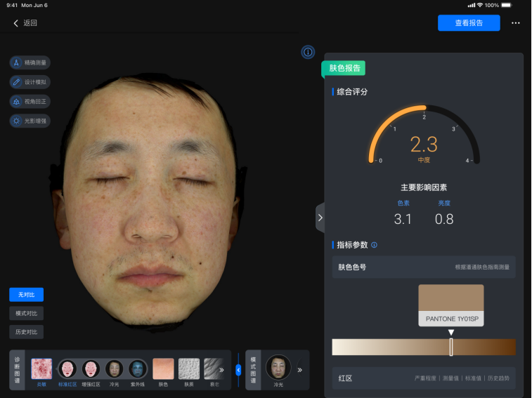The image size is (532, 398).
Task: Select the 无对比 no comparison mode
Action: pos(27,295)
